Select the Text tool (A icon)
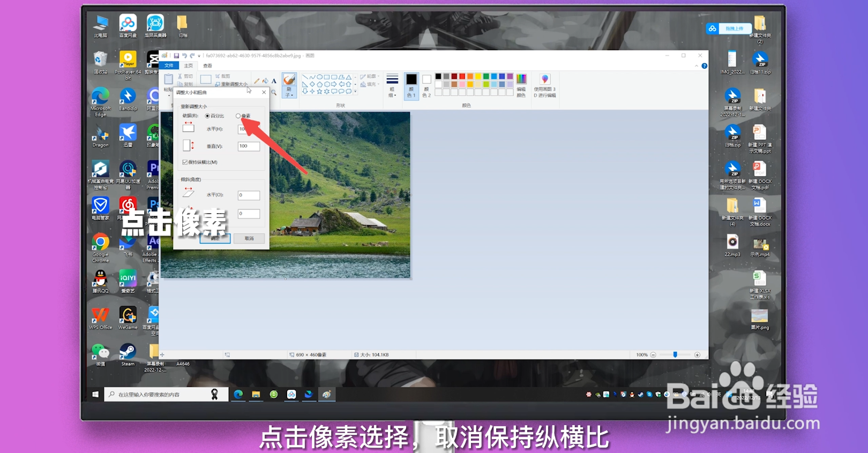The width and height of the screenshot is (868, 453). click(274, 81)
